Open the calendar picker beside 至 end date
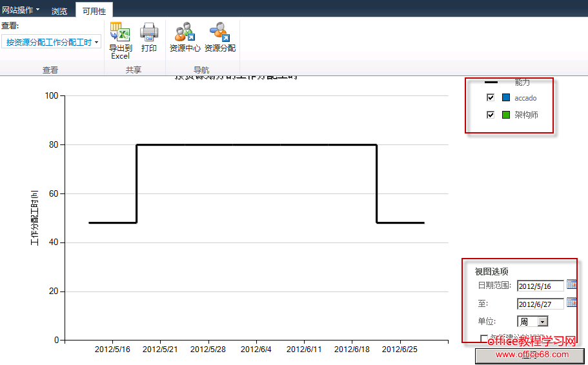The height and width of the screenshot is (365, 588). coord(571,302)
